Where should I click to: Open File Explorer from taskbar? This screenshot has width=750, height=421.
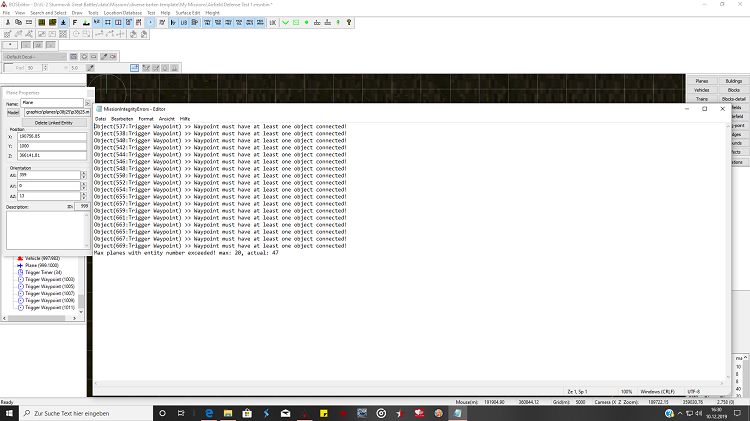point(228,413)
